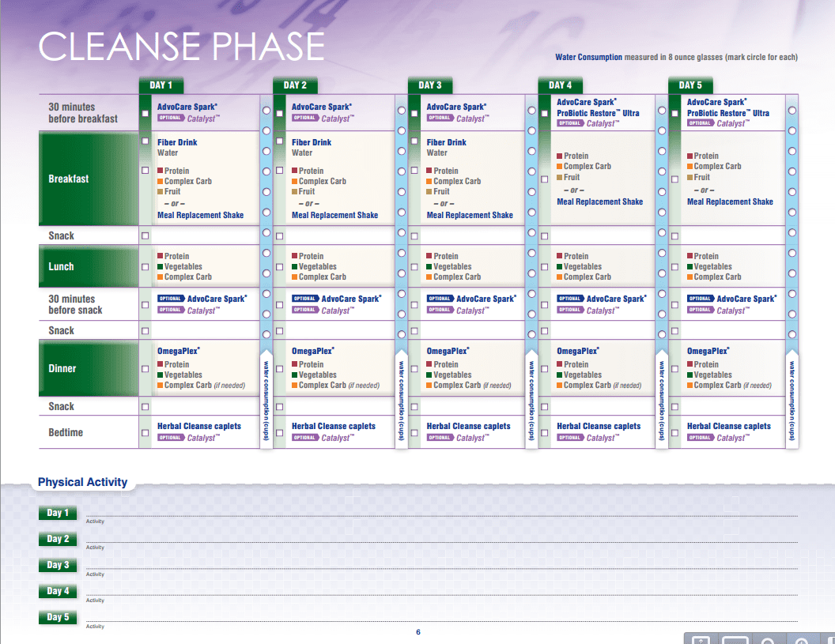Tick the Day 2 Fiber Drink checkbox
This screenshot has width=835, height=644.
click(x=279, y=141)
